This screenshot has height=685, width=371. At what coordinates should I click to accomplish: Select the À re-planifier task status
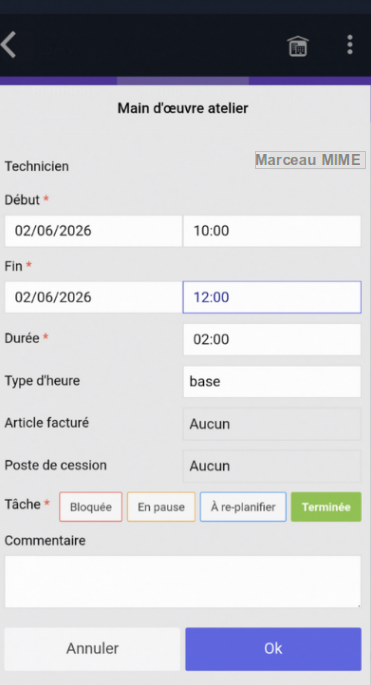pos(243,507)
